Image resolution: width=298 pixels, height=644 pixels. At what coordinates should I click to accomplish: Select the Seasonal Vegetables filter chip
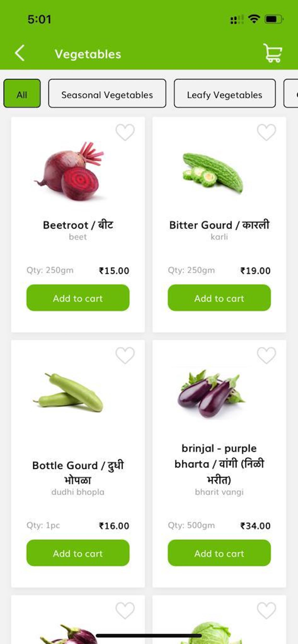[107, 94]
